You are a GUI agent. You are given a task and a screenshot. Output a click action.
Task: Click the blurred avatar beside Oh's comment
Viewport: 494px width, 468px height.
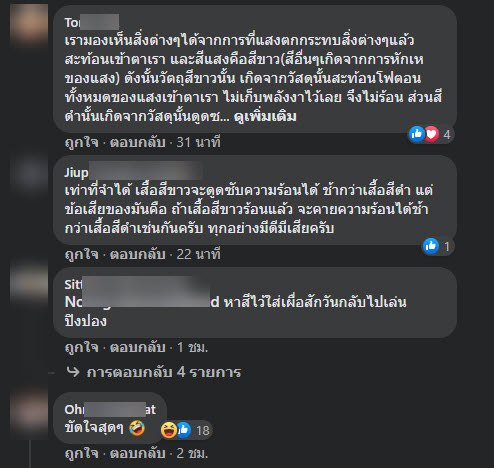[x=29, y=413]
